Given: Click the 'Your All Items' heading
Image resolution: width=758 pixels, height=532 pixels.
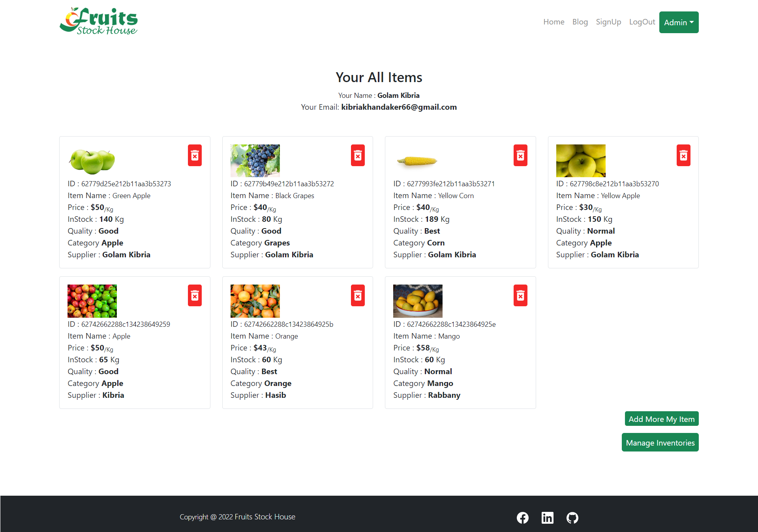Looking at the screenshot, I should pos(379,77).
